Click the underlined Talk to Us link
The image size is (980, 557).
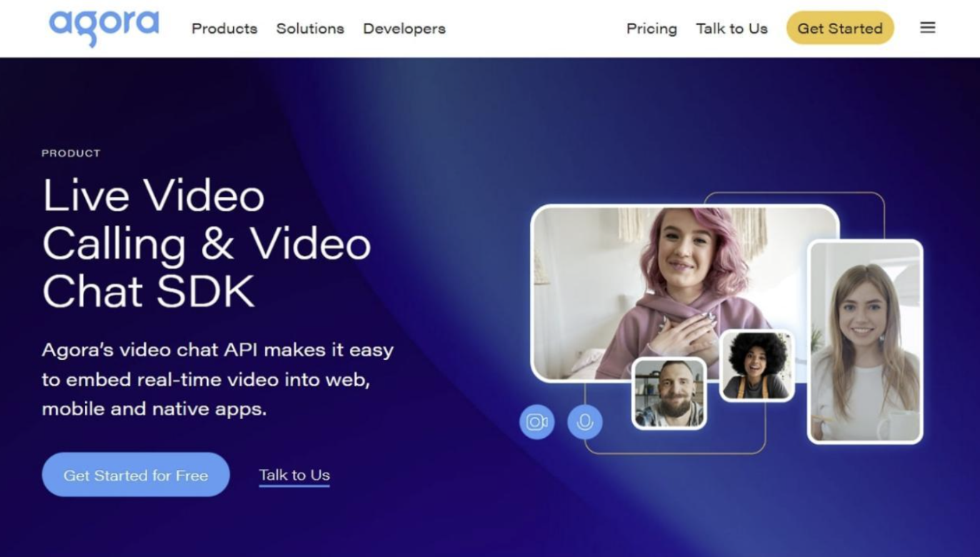(x=294, y=476)
